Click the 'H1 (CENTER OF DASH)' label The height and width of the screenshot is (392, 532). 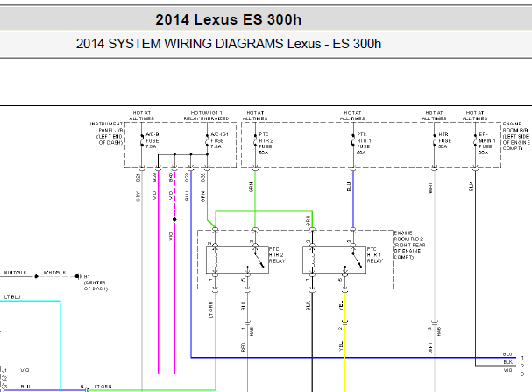[x=96, y=282]
